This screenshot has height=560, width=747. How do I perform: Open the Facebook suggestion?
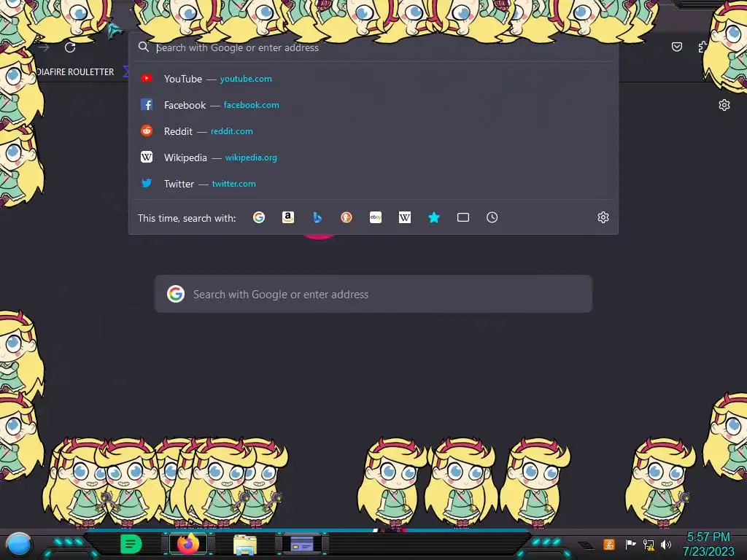373,105
